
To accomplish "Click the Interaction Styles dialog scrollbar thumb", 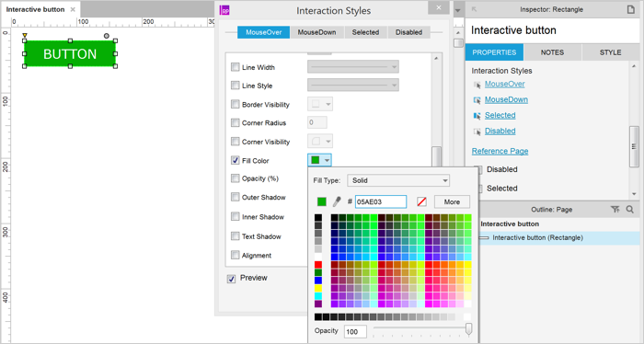I will coord(436,156).
